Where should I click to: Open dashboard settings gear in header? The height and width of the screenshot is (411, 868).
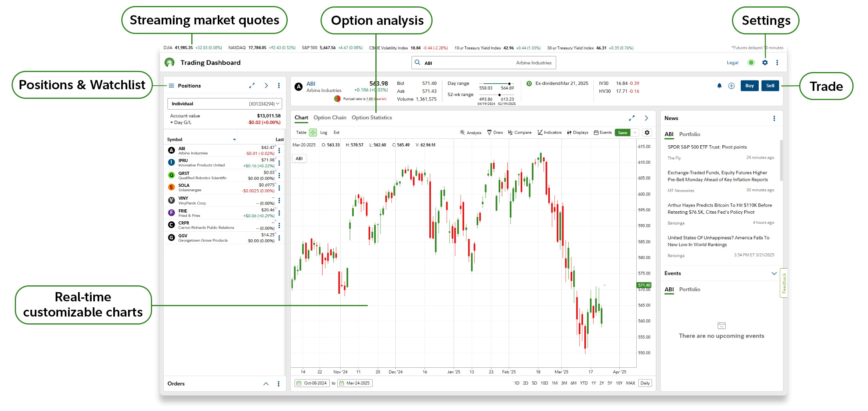765,62
